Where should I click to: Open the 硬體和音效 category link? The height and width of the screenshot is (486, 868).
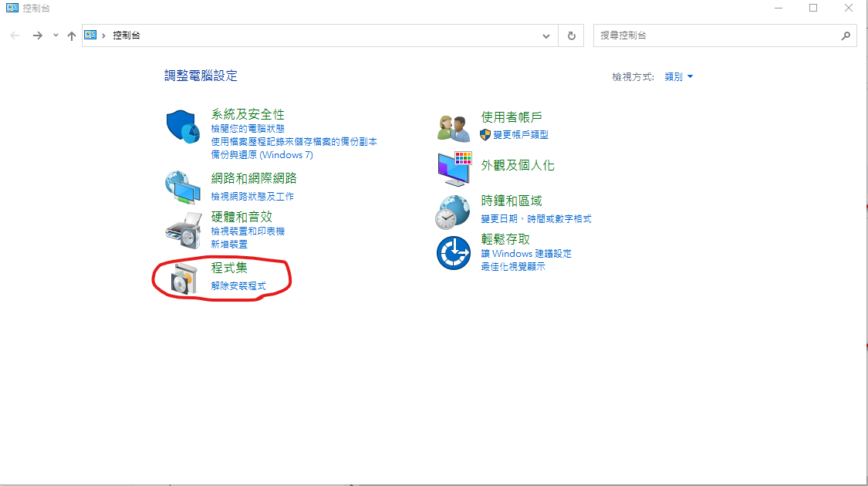pyautogui.click(x=241, y=217)
